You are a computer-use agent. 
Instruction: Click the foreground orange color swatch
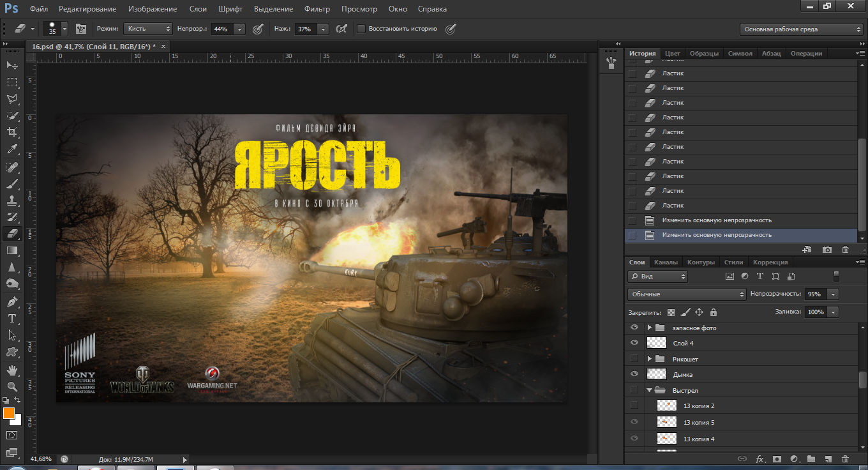[8, 413]
